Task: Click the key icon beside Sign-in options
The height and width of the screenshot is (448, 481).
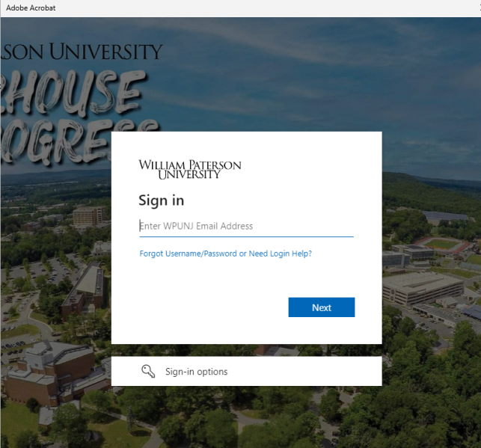Action: 148,372
